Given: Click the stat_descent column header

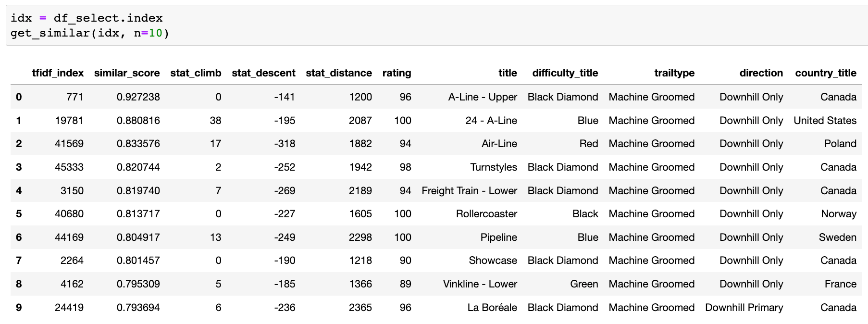Looking at the screenshot, I should pos(263,73).
